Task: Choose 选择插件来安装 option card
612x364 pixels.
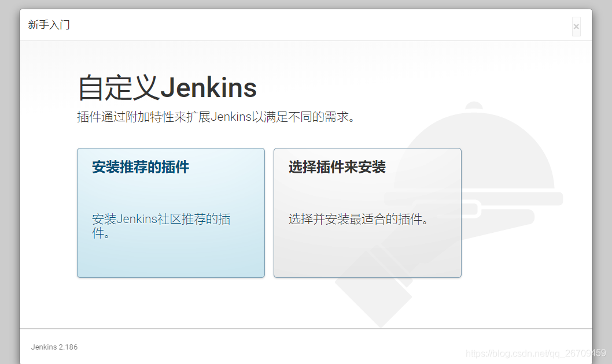Action: (x=367, y=213)
